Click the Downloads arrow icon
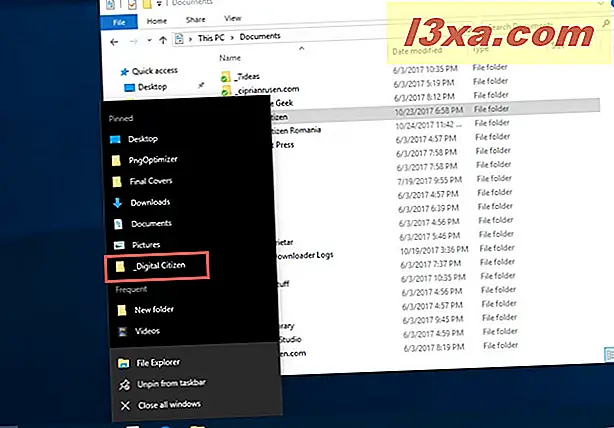Viewport: 614px width, 428px height. tap(117, 203)
